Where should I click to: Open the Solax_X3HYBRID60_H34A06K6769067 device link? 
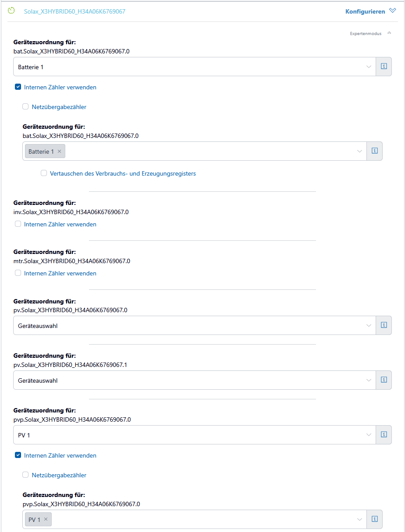75,11
